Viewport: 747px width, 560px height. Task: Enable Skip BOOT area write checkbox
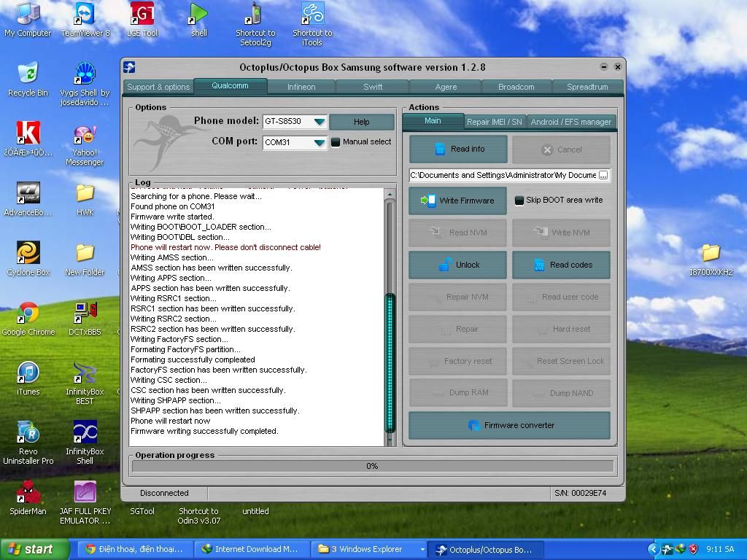pos(519,201)
